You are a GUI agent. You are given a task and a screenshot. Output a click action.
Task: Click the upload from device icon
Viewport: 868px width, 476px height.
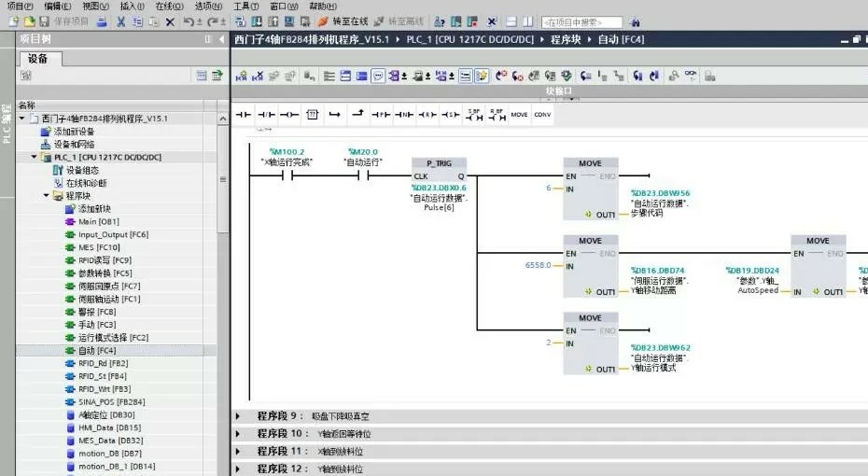tap(273, 21)
